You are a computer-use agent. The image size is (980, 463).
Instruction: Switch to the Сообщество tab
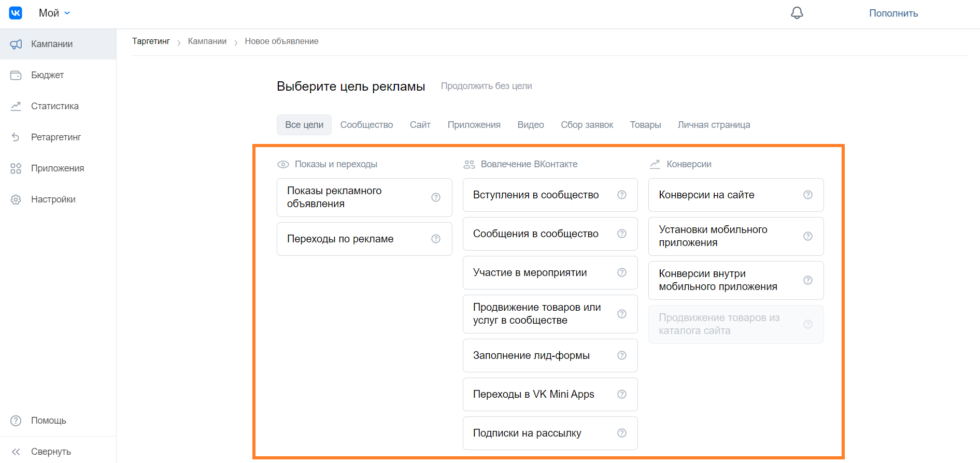pyautogui.click(x=366, y=125)
